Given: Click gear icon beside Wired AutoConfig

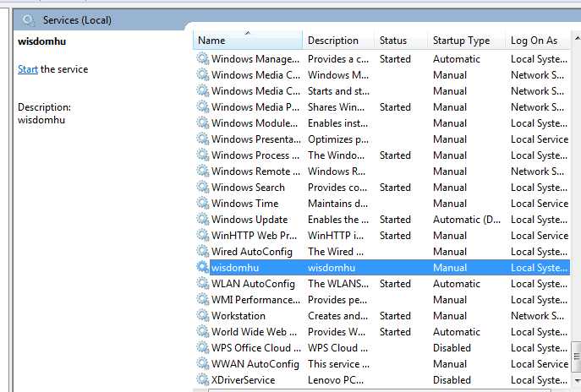Looking at the screenshot, I should (x=203, y=252).
